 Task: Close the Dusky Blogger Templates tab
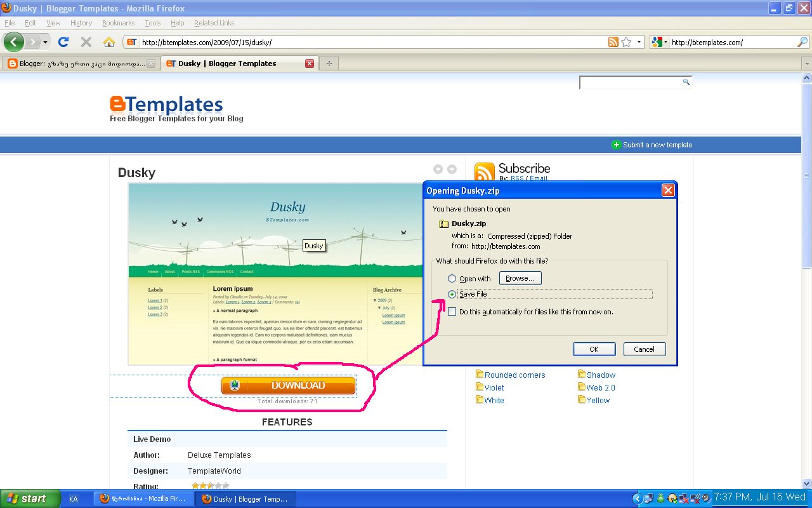(310, 63)
